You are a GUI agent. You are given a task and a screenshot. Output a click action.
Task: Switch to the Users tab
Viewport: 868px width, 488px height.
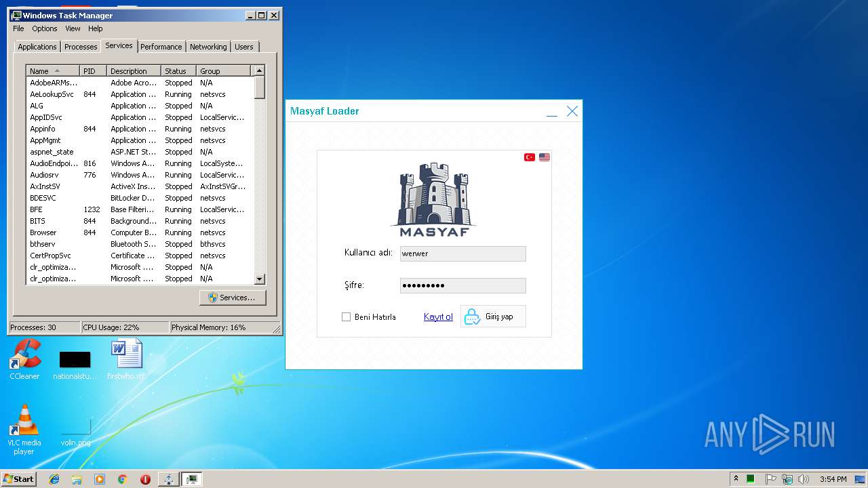244,47
